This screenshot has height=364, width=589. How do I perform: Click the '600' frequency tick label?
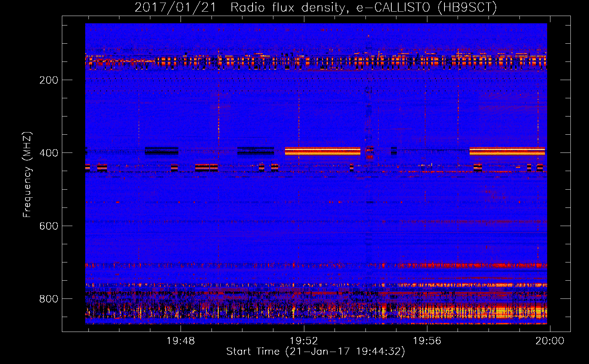49,226
